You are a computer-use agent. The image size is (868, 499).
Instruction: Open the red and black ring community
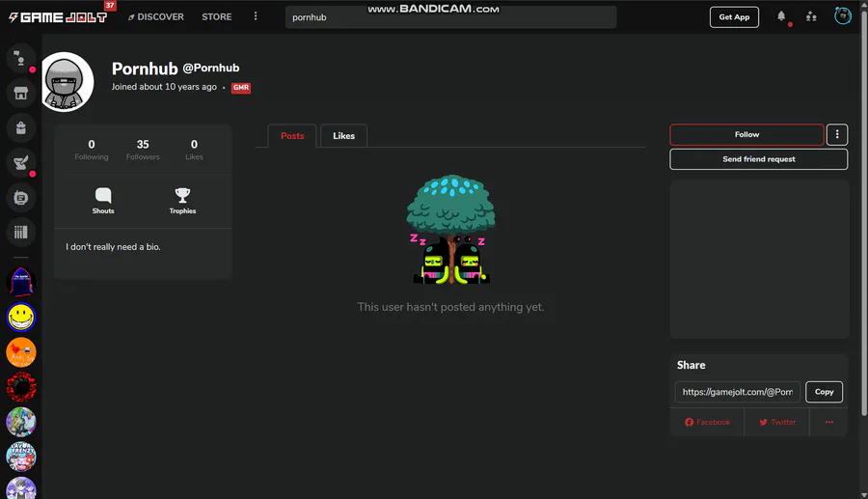click(x=20, y=387)
